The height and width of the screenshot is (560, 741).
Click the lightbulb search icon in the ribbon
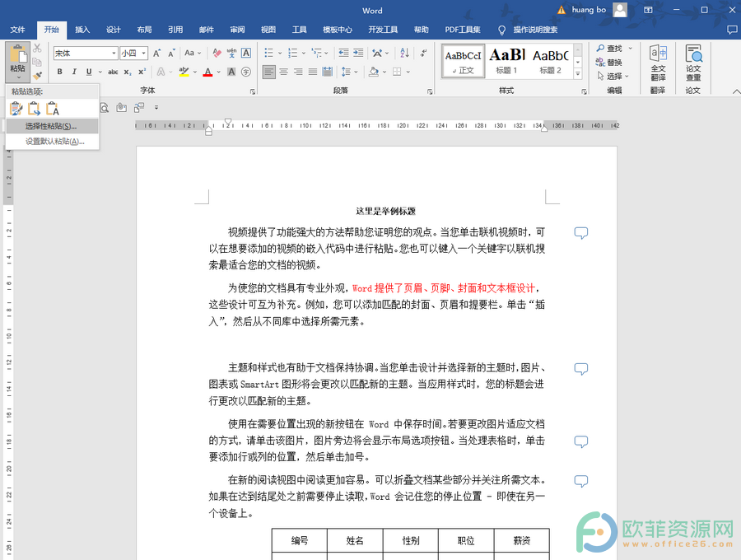tap(502, 30)
